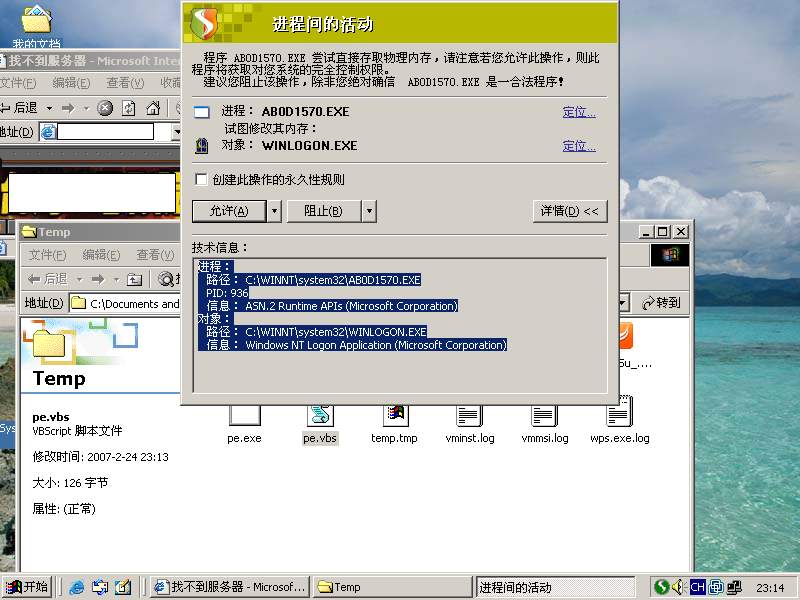Click volume speaker tray icon
Viewport: 800px width, 600px height.
(678, 587)
